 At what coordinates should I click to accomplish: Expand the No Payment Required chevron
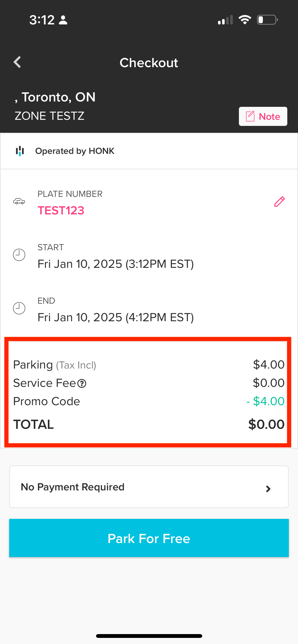click(x=268, y=489)
